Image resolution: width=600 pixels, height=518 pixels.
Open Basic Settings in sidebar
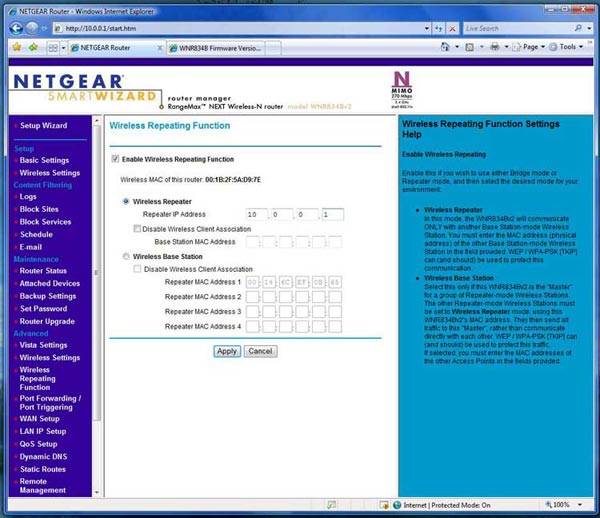44,160
